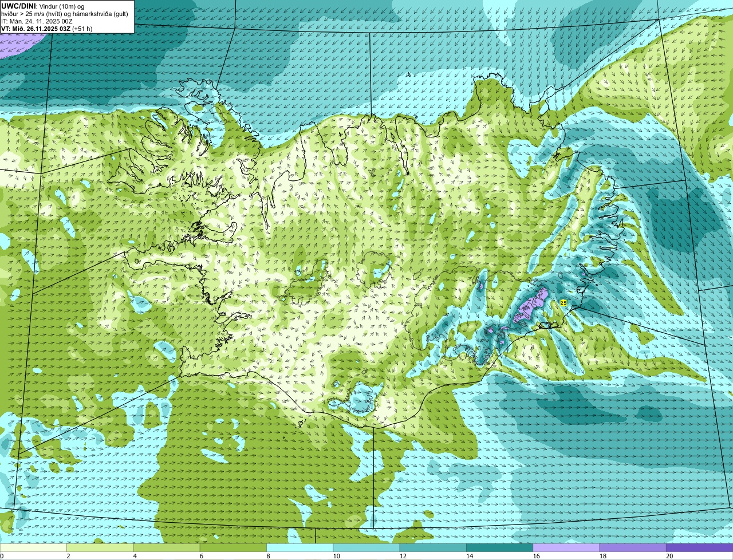This screenshot has height=560, width=733.
Task: Click the 10–12 light teal scale swatch
Action: [366, 547]
